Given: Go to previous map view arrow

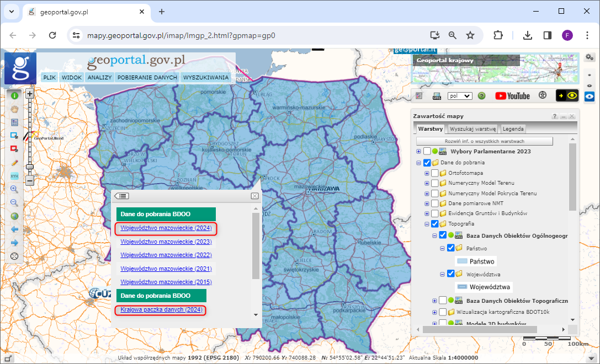Looking at the screenshot, I should click(15, 229).
